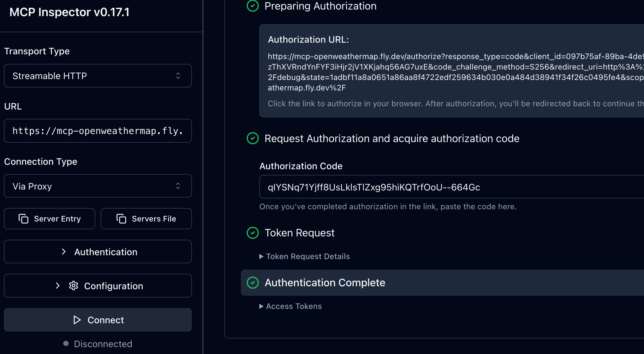Image resolution: width=644 pixels, height=354 pixels.
Task: Click the Disconnected status text
Action: click(103, 344)
